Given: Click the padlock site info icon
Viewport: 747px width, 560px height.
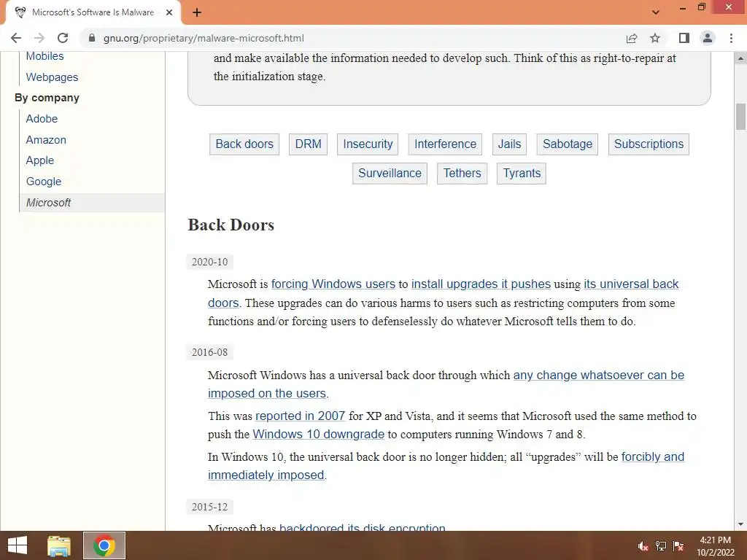Looking at the screenshot, I should tap(92, 38).
